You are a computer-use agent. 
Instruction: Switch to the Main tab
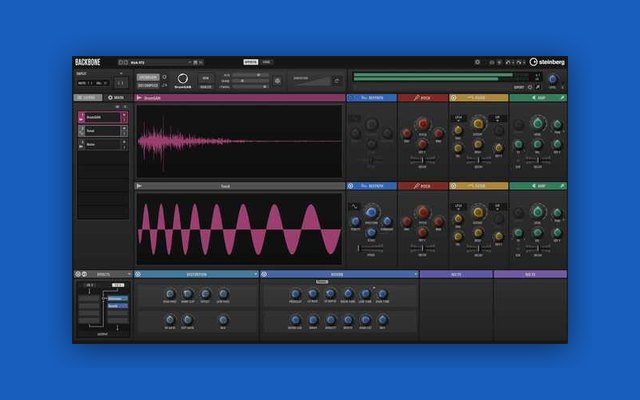click(x=116, y=98)
